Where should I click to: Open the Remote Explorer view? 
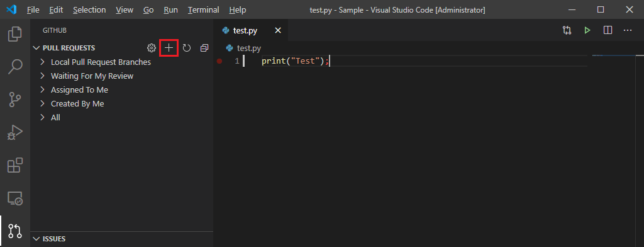click(15, 198)
